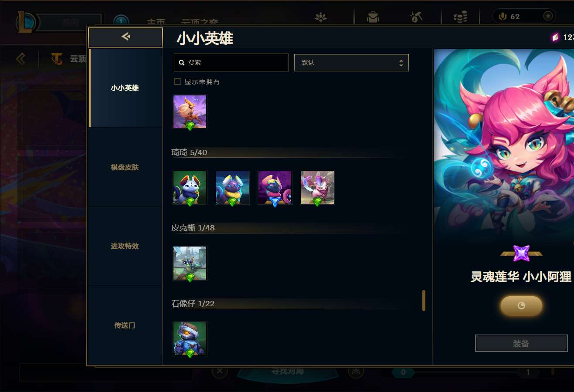The width and height of the screenshot is (574, 392).
Task: Click the League of Legends logo icon
Action: [25, 23]
